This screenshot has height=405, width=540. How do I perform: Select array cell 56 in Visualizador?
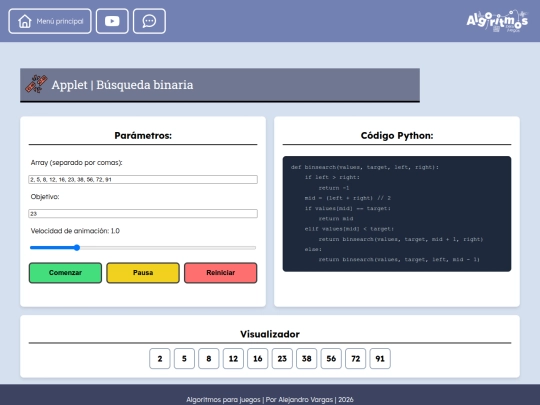pos(331,359)
